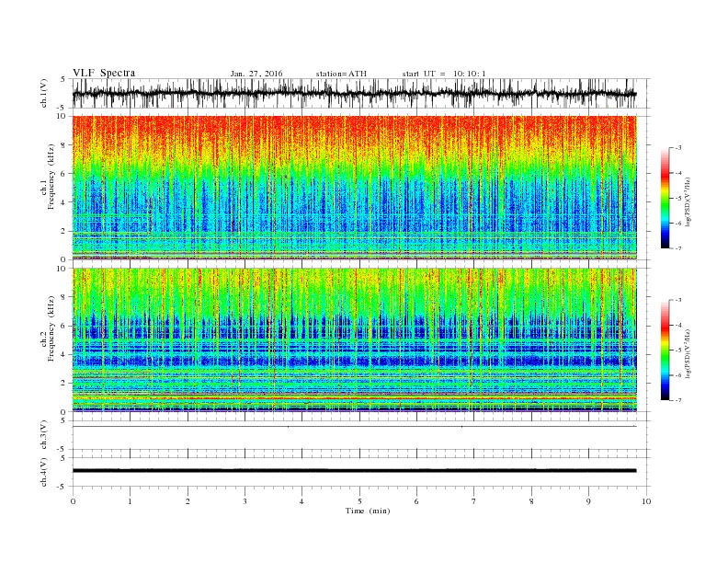This screenshot has height=563, width=728.
Task: Select the date text "Jan. 27, 2016"
Action: tap(256, 74)
